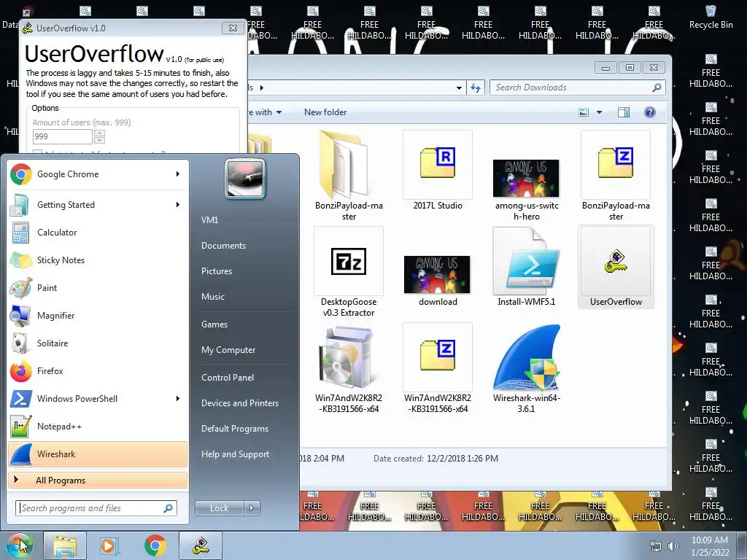Click the network tray icon
Image resolution: width=747 pixels, height=560 pixels.
coord(656,545)
